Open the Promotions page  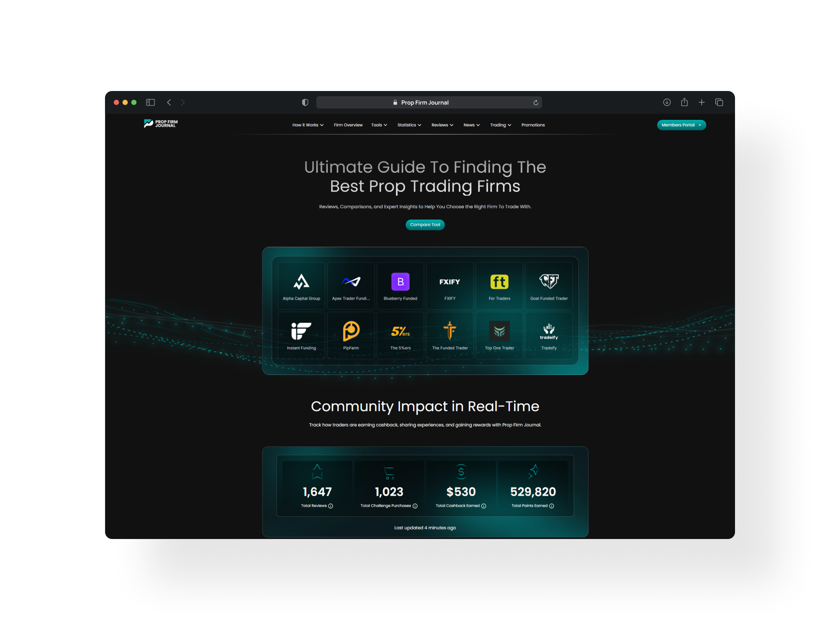(533, 125)
